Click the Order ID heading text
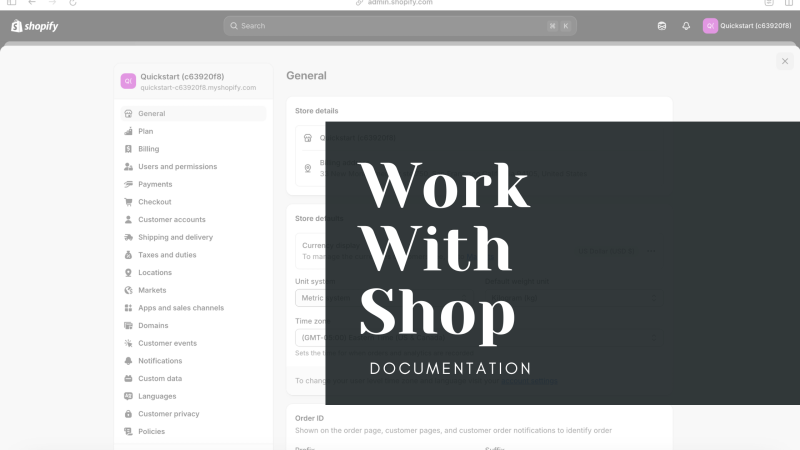 click(309, 418)
